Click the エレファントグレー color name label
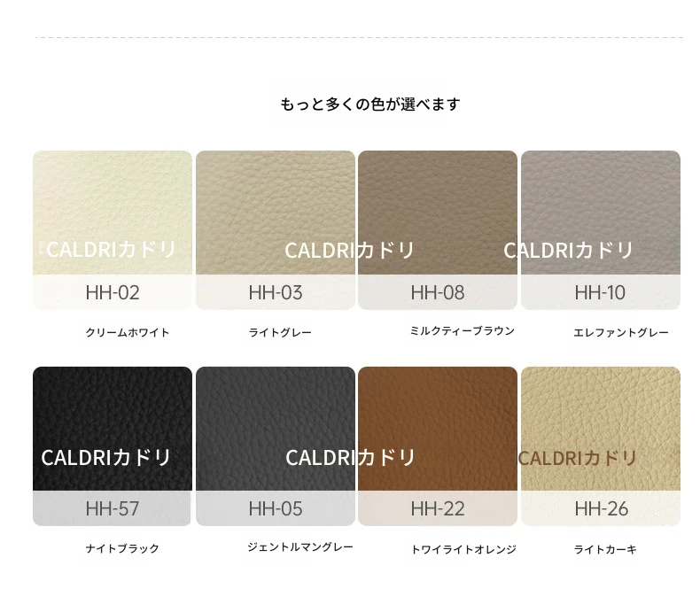The height and width of the screenshot is (612, 700). 621,332
